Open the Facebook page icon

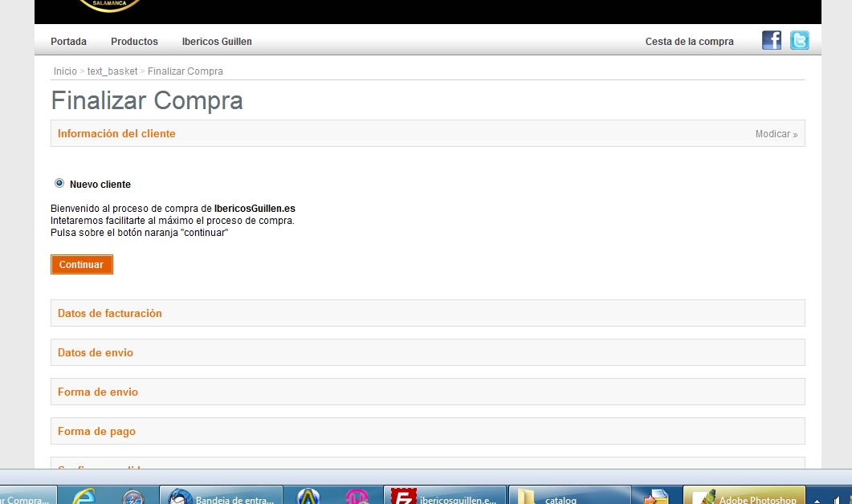(771, 40)
